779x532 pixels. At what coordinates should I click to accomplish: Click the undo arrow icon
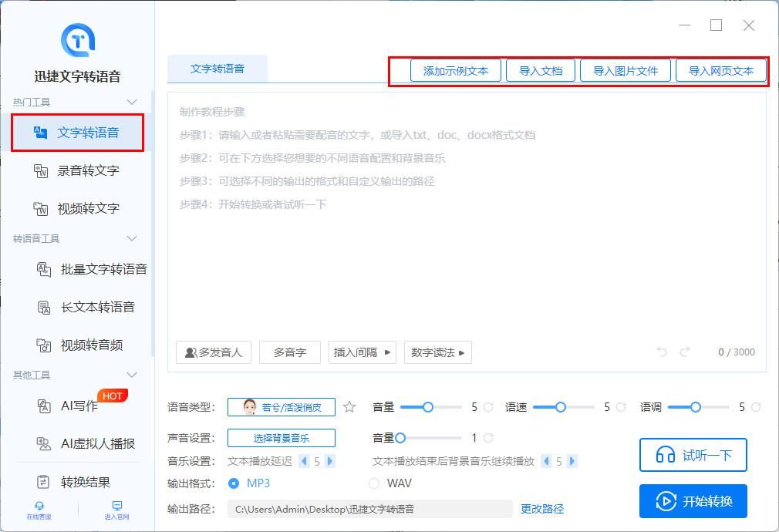[x=661, y=352]
